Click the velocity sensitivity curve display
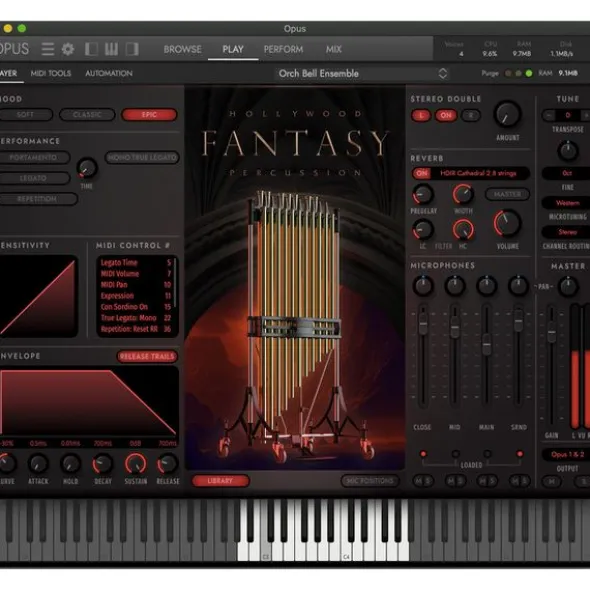Screen dimensions: 590x591 pyautogui.click(x=38, y=296)
